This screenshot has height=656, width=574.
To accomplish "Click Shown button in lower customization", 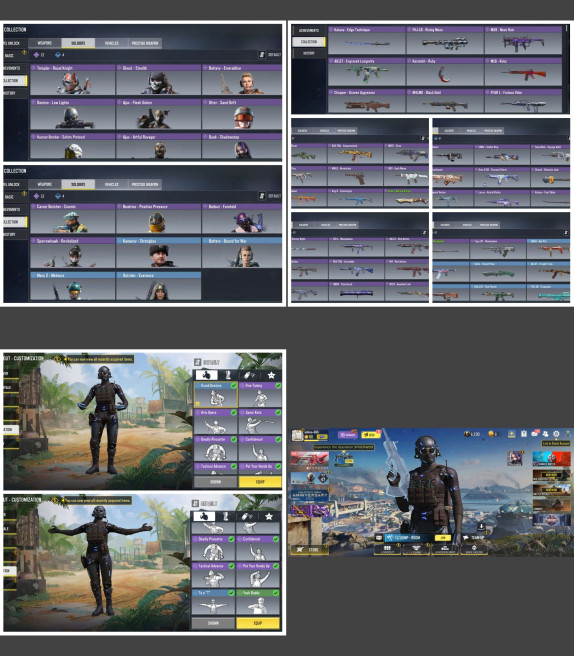I will pos(213,623).
